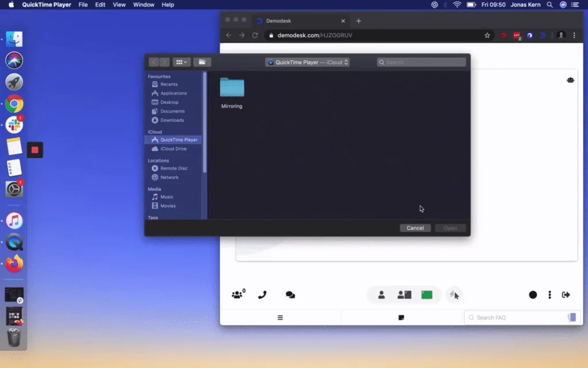Open the File menu in menu bar
588x368 pixels.
pos(83,5)
